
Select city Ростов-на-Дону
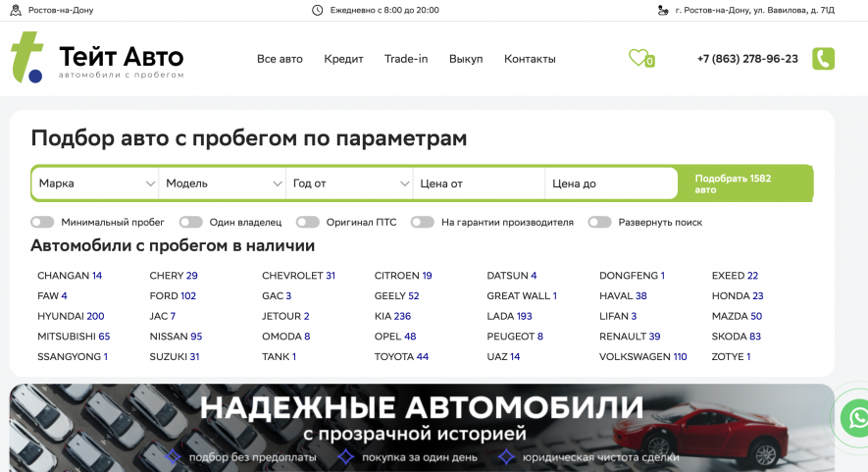(61, 10)
